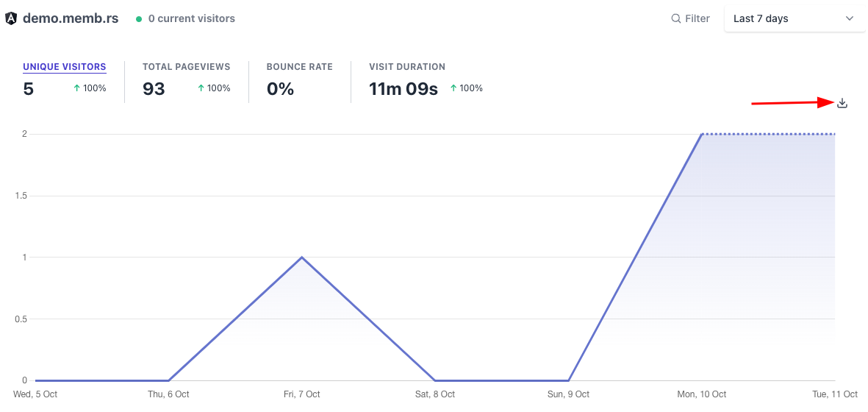Click the chart data point at Mon, 10 Oct
The width and height of the screenshot is (868, 412).
[702, 135]
